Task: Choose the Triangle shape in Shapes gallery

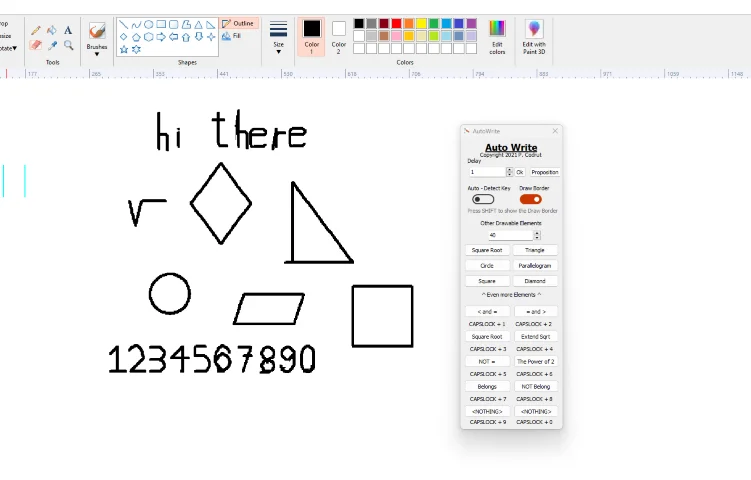Action: (x=198, y=24)
